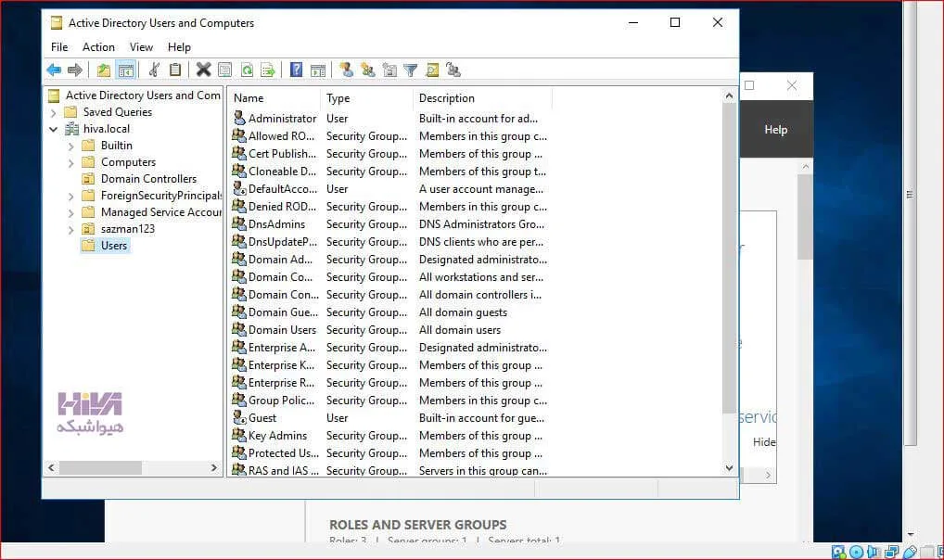Expand the ForeignSecurityPrincipals container

pos(71,197)
